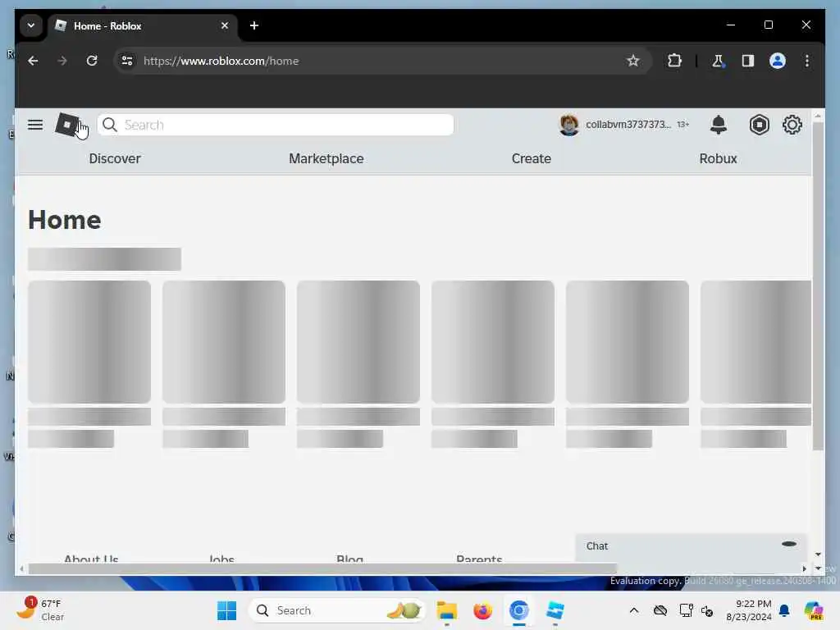Toggle the Chrome side panel icon
This screenshot has width=840, height=630.
pos(748,61)
